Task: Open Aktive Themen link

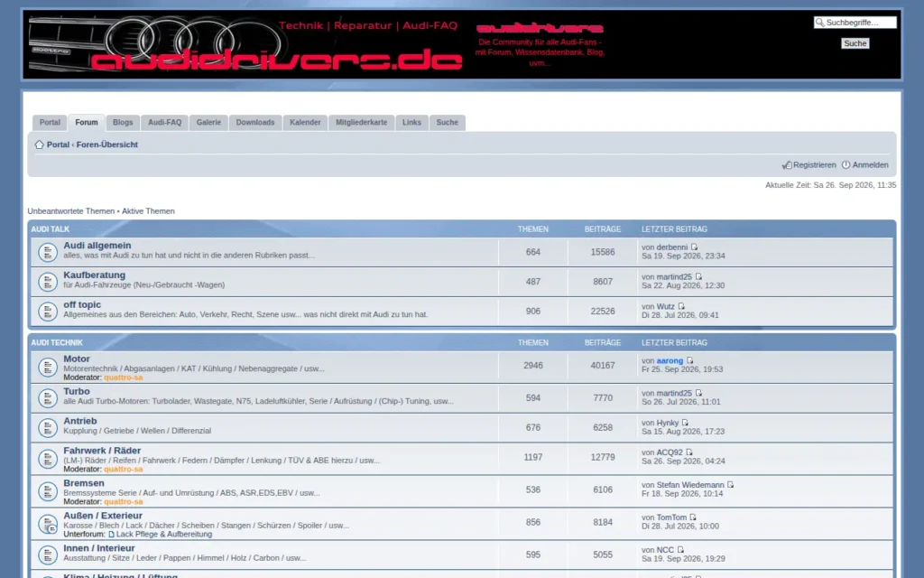Action: (x=148, y=211)
